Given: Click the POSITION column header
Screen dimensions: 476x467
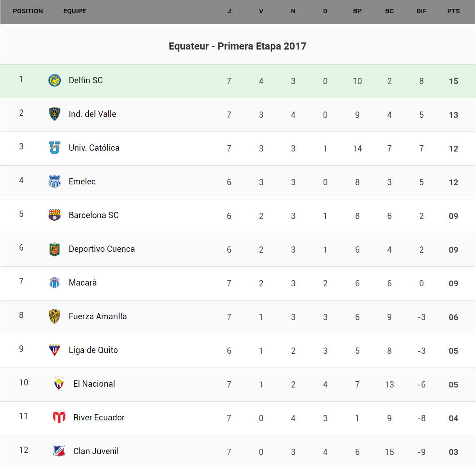Looking at the screenshot, I should [28, 11].
